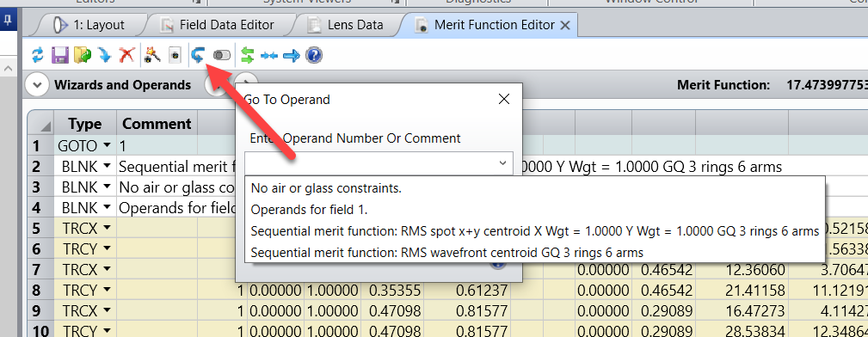Click the 28.53834 value cell in row 10

pyautogui.click(x=742, y=331)
